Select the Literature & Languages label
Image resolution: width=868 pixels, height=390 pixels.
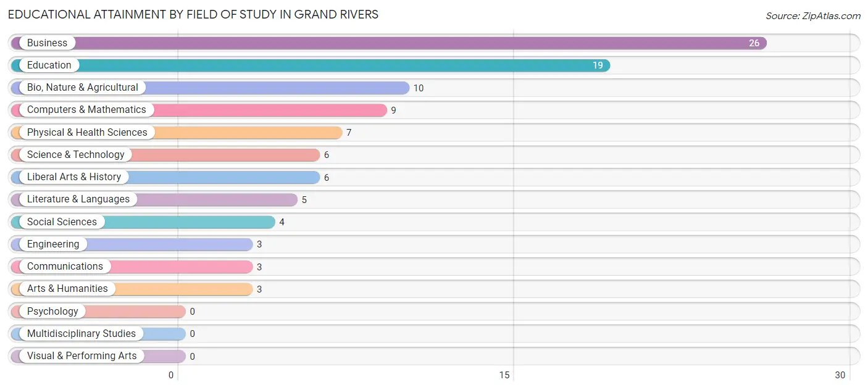coord(78,199)
